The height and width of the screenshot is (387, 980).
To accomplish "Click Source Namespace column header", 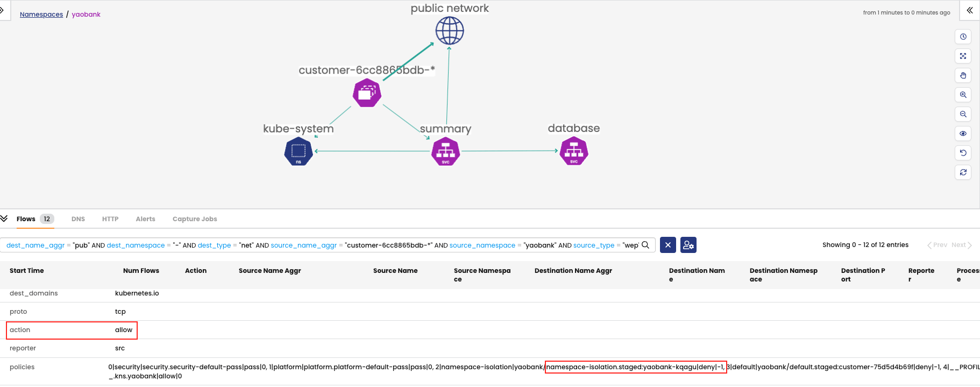I will click(x=482, y=275).
